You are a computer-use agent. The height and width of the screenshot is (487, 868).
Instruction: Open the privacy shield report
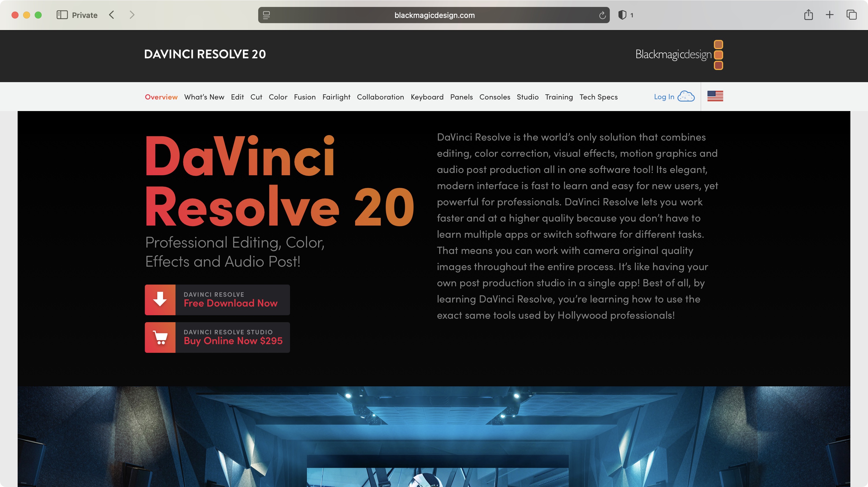622,15
